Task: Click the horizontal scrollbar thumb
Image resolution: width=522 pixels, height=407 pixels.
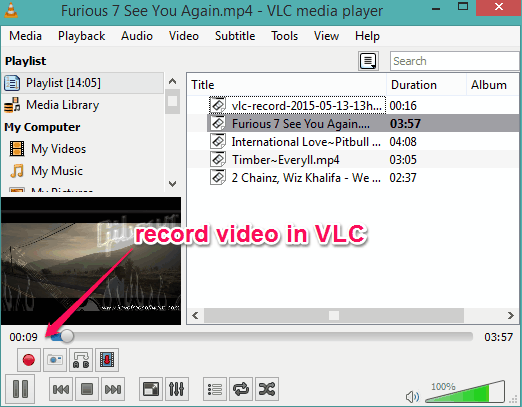Action: pos(334,315)
